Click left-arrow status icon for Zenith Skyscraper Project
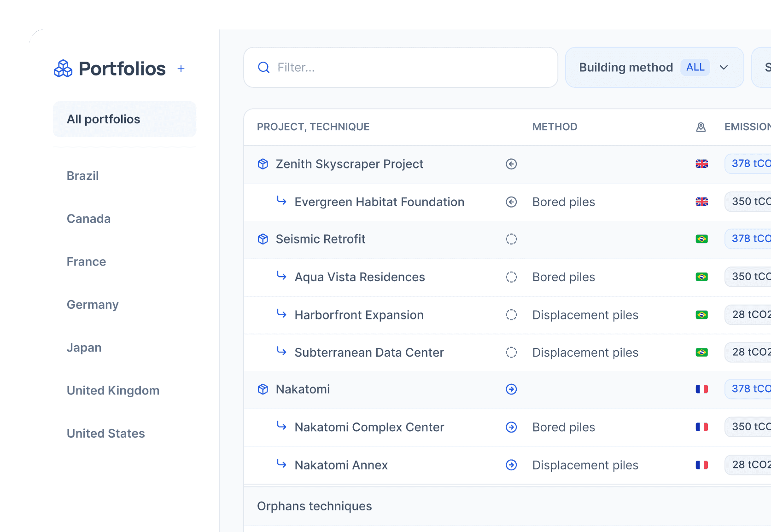The height and width of the screenshot is (532, 771). pos(511,164)
